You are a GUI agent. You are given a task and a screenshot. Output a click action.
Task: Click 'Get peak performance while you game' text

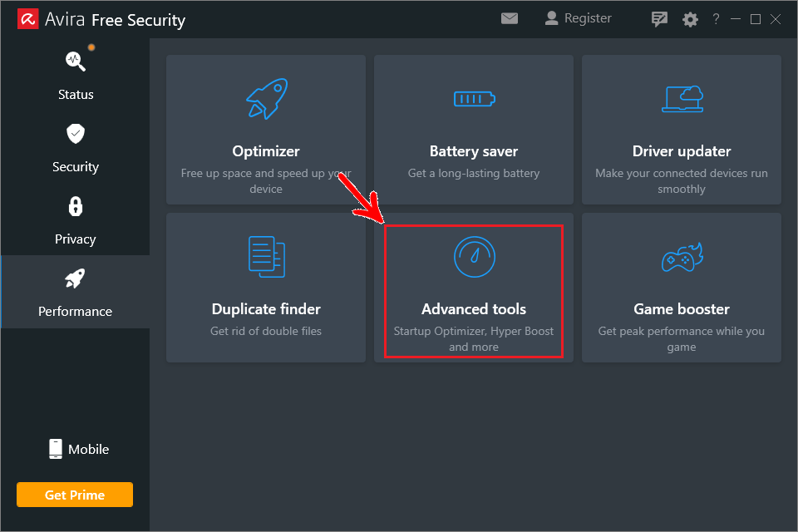(x=682, y=339)
